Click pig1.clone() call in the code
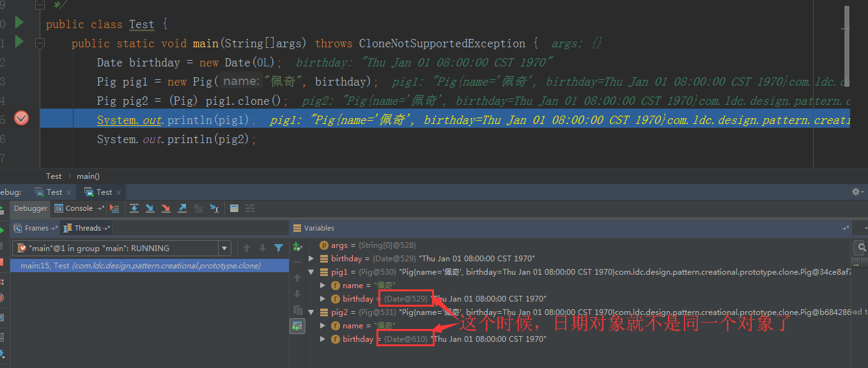 244,101
